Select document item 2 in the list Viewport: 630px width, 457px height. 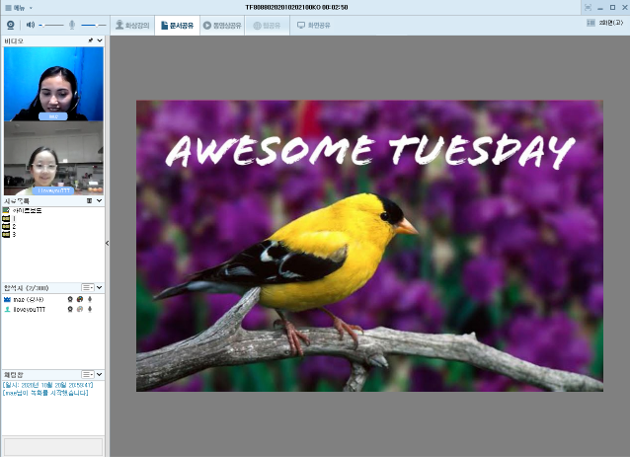click(x=13, y=226)
